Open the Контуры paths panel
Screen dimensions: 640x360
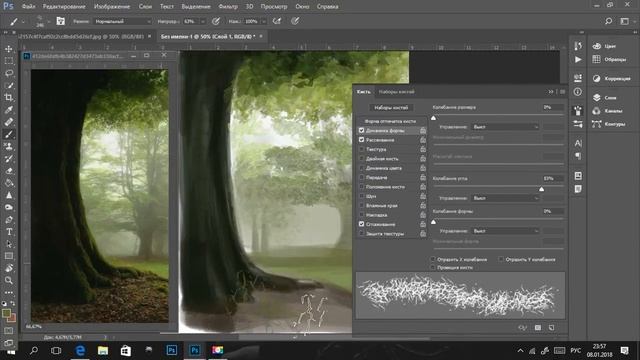pyautogui.click(x=609, y=124)
